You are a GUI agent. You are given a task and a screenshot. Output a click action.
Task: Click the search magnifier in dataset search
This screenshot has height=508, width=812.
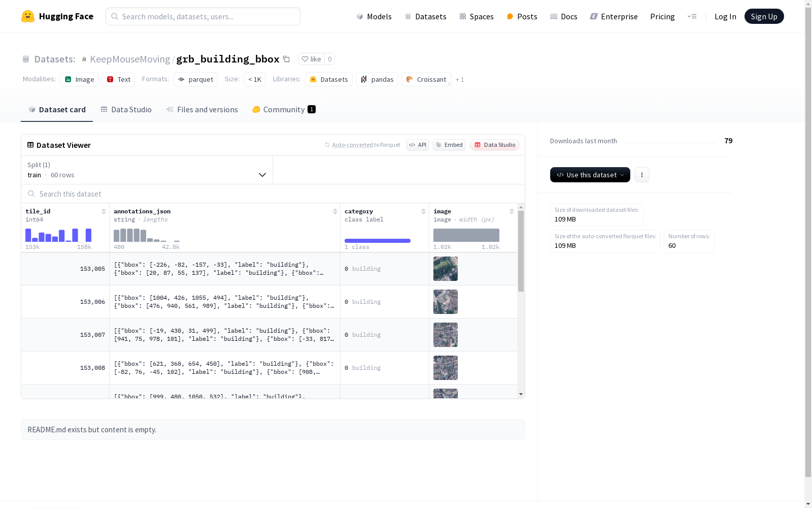click(31, 194)
